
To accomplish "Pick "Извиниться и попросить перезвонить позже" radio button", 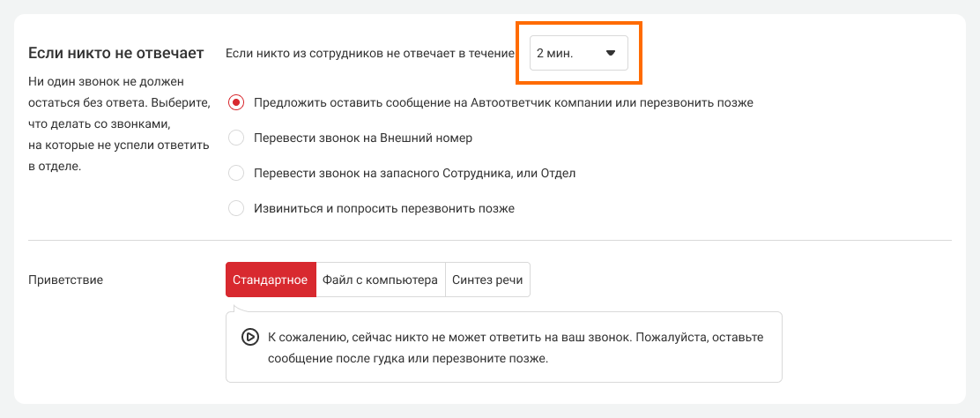I will 236,209.
